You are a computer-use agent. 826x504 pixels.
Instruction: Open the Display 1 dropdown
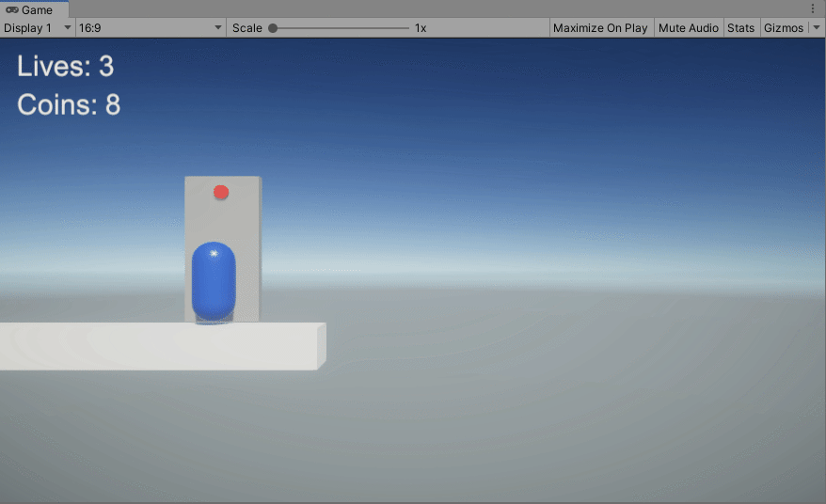tap(38, 28)
